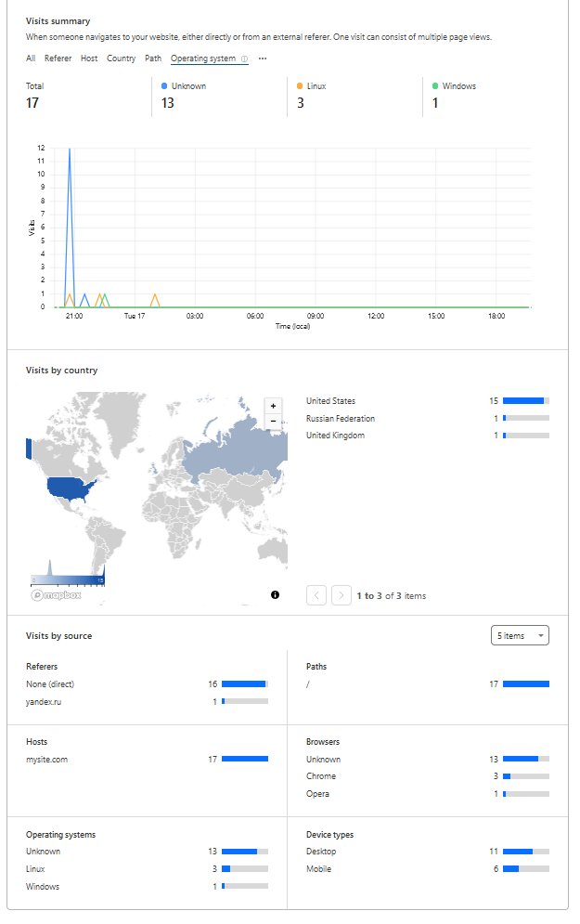580x924 pixels.
Task: Zoom out on the country map
Action: [273, 421]
